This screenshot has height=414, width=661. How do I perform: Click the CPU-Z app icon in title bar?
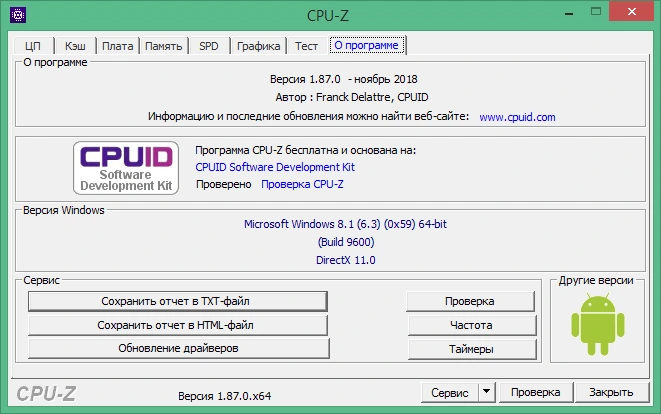[x=18, y=15]
